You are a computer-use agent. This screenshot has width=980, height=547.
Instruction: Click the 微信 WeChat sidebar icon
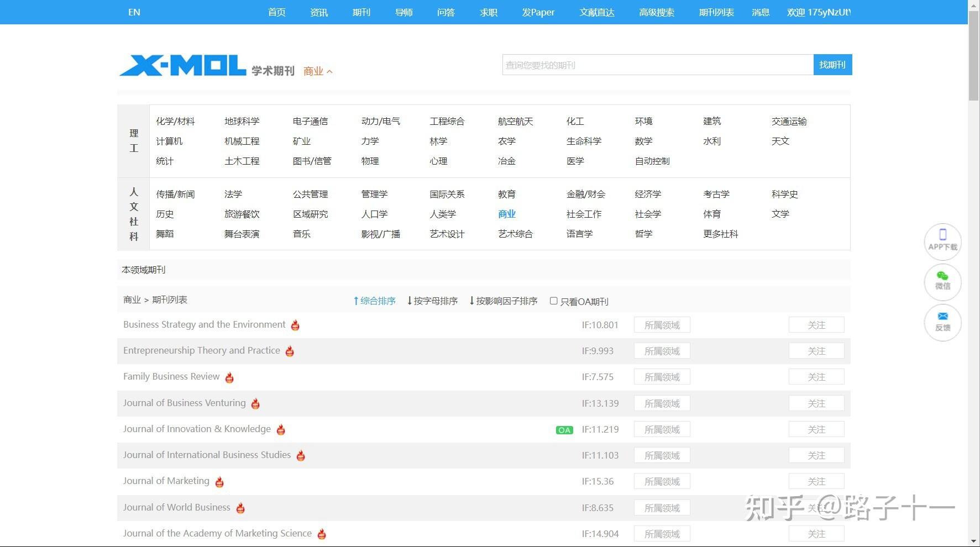click(942, 282)
